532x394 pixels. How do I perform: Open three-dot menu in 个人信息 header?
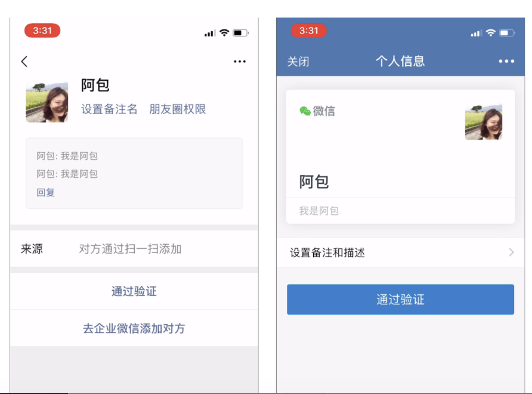pyautogui.click(x=506, y=61)
